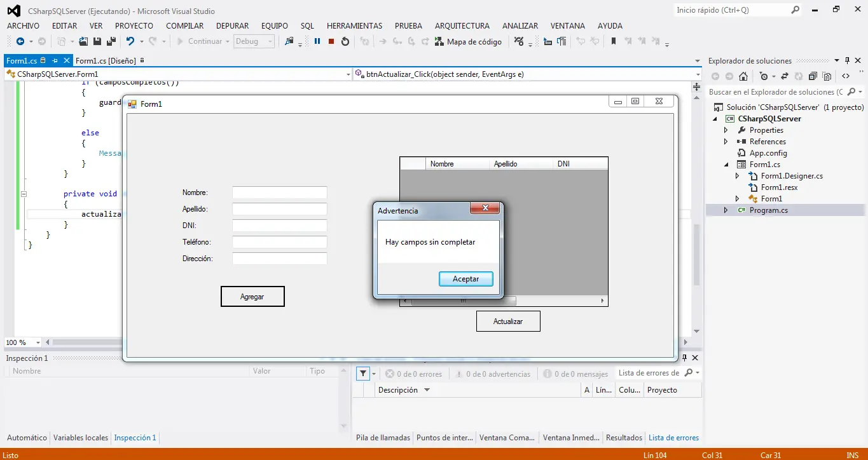Click the Teléfono text field in Form1
The image size is (868, 460).
pos(279,242)
